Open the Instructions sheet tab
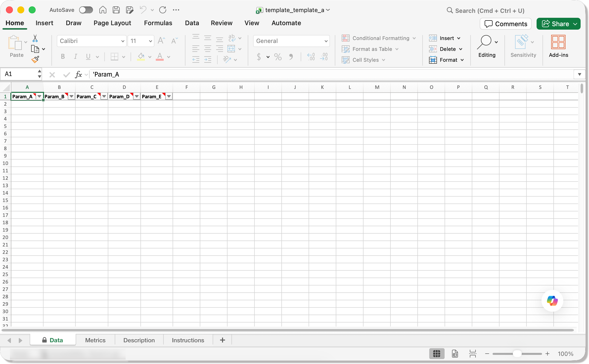Screen dimensions: 589x364 [x=188, y=340]
